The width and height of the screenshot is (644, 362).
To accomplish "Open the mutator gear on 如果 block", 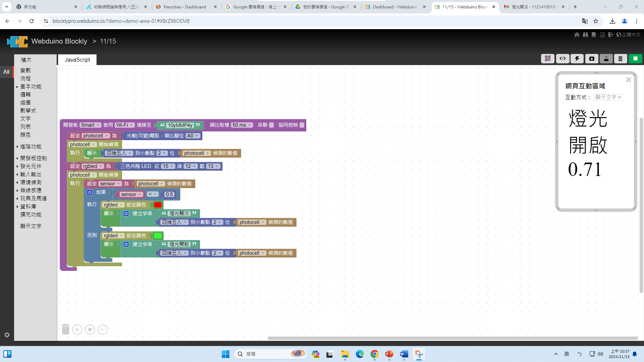I will [90, 192].
